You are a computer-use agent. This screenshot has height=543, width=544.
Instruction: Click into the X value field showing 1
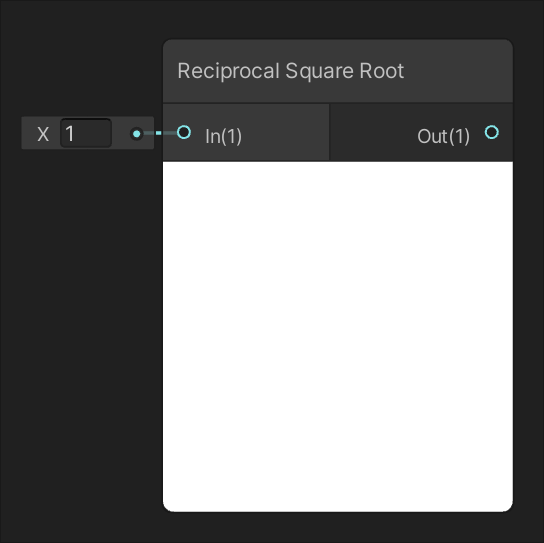(x=86, y=133)
